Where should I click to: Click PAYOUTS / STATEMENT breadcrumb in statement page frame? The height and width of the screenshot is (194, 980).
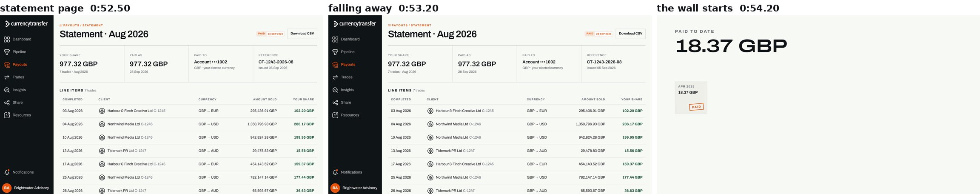coord(81,26)
